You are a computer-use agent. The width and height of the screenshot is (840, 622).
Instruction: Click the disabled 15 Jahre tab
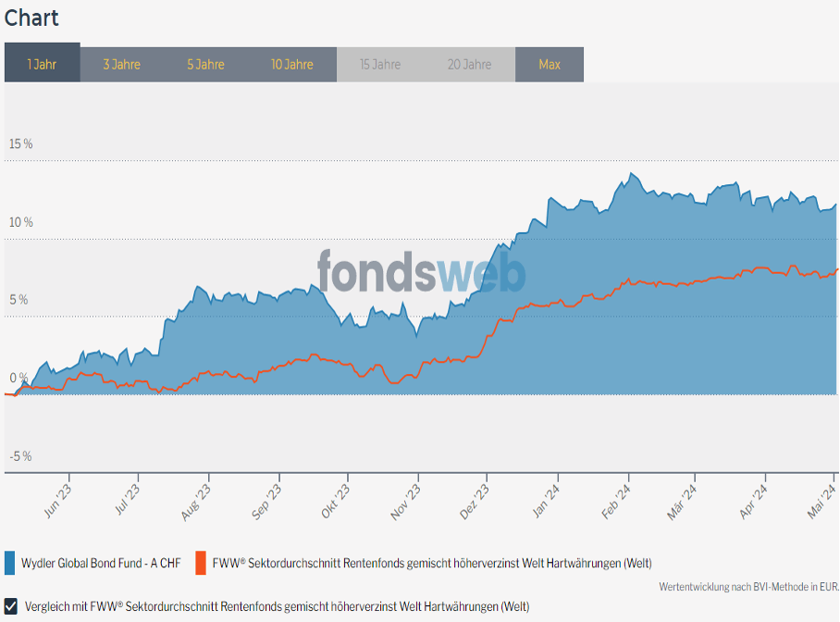click(380, 65)
